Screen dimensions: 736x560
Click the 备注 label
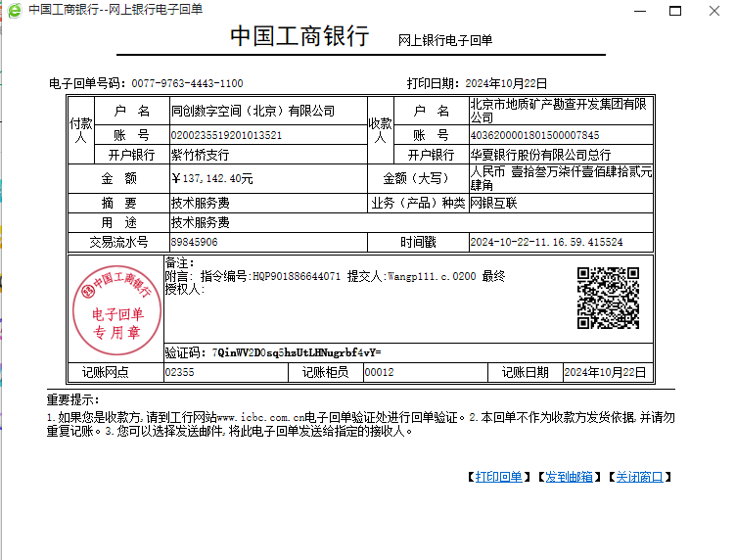[x=179, y=262]
